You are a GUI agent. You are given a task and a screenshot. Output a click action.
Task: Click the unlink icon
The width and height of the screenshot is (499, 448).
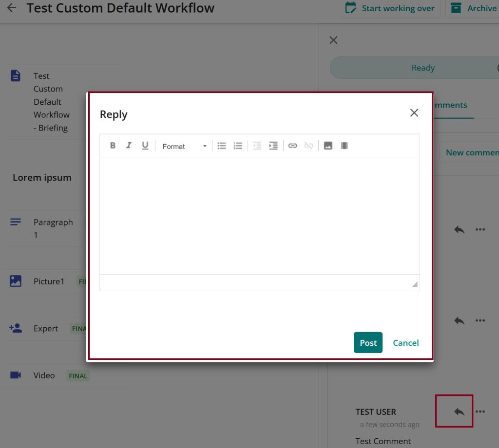click(308, 146)
